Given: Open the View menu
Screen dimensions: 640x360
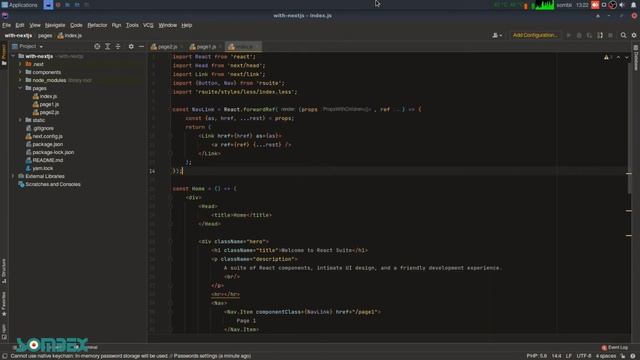Looking at the screenshot, I should [x=35, y=25].
